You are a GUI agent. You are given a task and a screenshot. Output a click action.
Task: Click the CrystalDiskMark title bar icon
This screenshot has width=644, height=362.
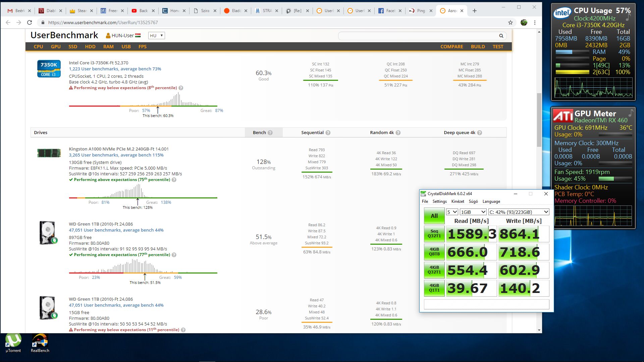[x=423, y=194]
